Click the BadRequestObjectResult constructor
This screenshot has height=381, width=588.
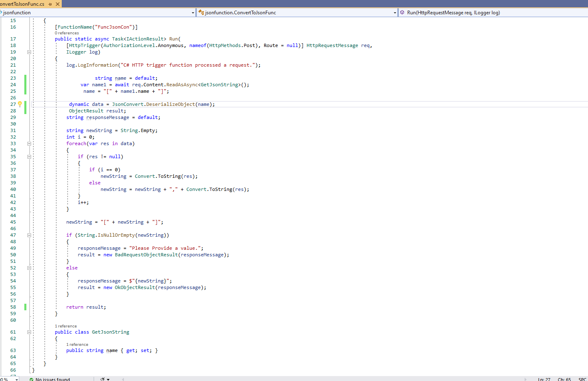tap(146, 255)
